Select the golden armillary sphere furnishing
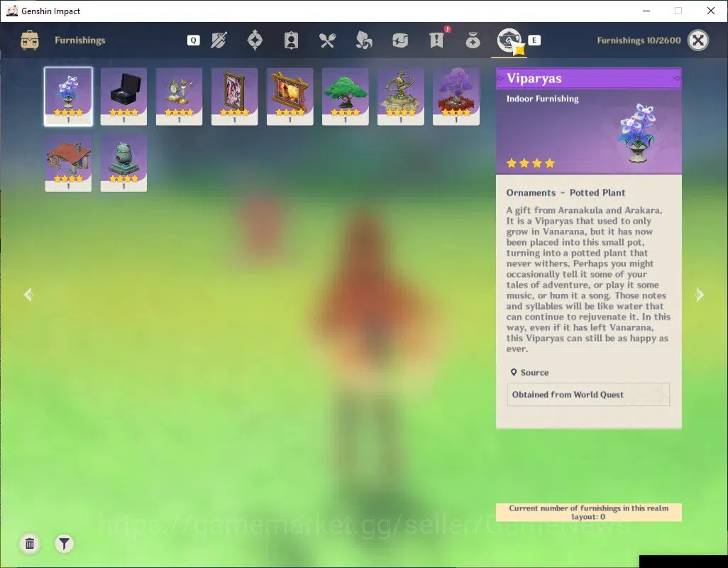 (401, 97)
